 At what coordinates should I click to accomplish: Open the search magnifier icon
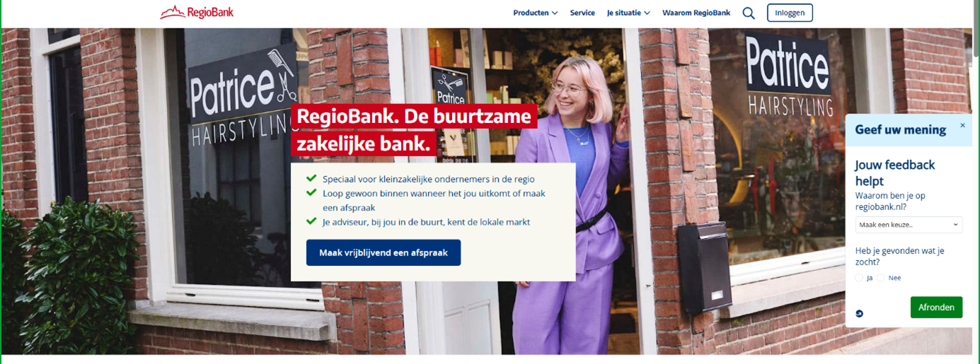coord(749,13)
